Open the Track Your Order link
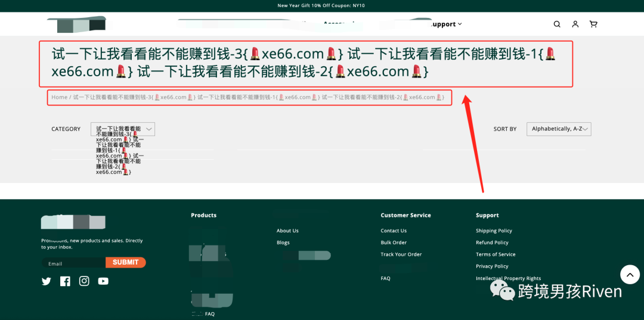 (401, 254)
